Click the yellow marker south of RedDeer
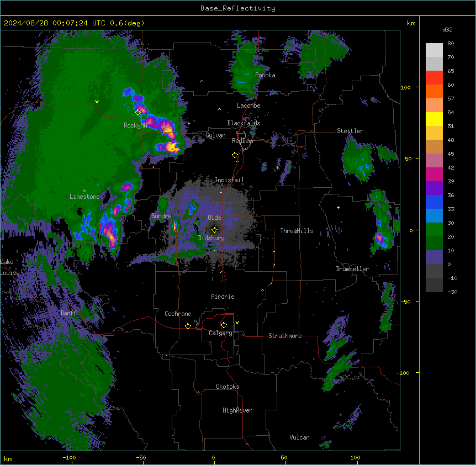476x465 pixels. point(235,155)
